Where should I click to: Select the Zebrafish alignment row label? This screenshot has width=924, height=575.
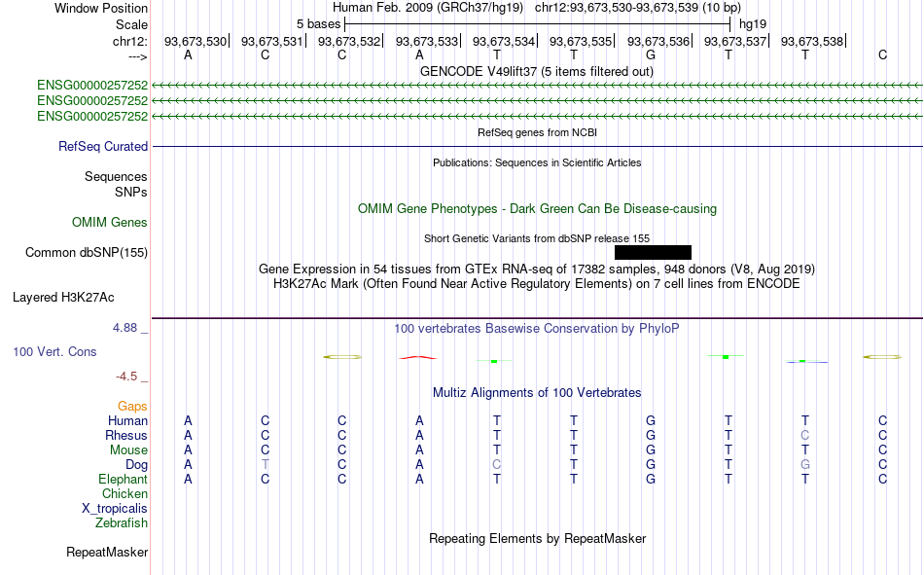click(122, 523)
